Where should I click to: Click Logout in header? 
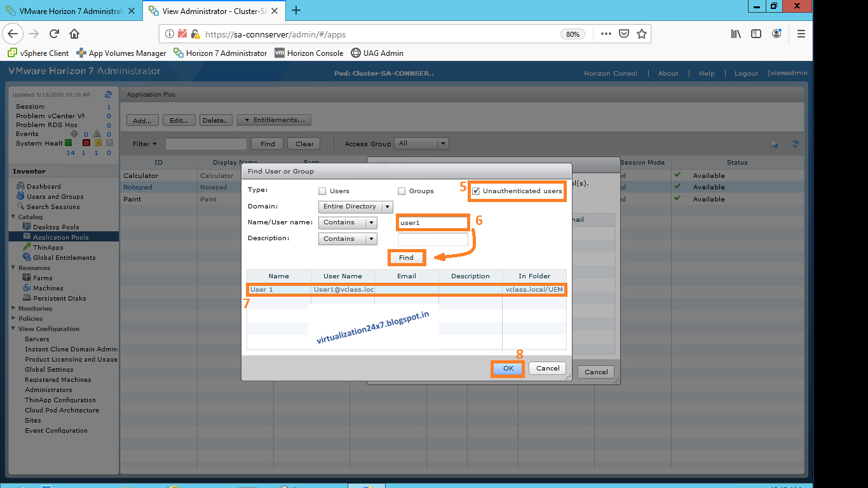[x=746, y=74]
